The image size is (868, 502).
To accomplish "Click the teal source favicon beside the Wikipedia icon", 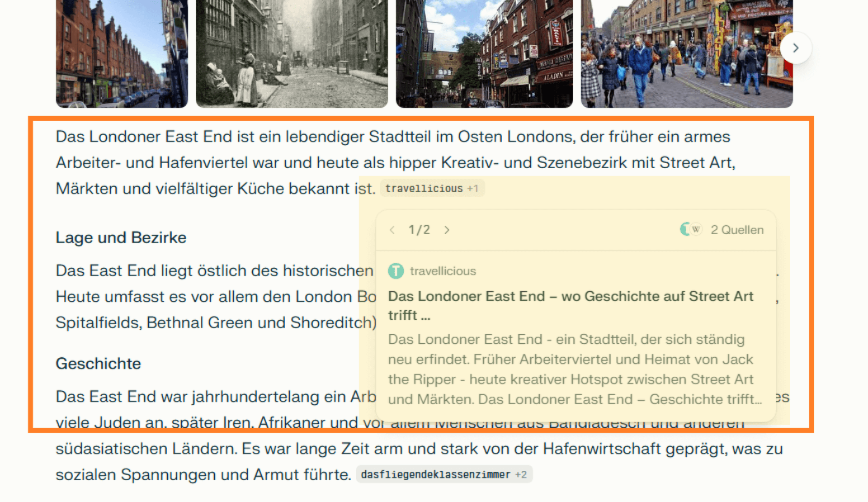I will tap(685, 230).
